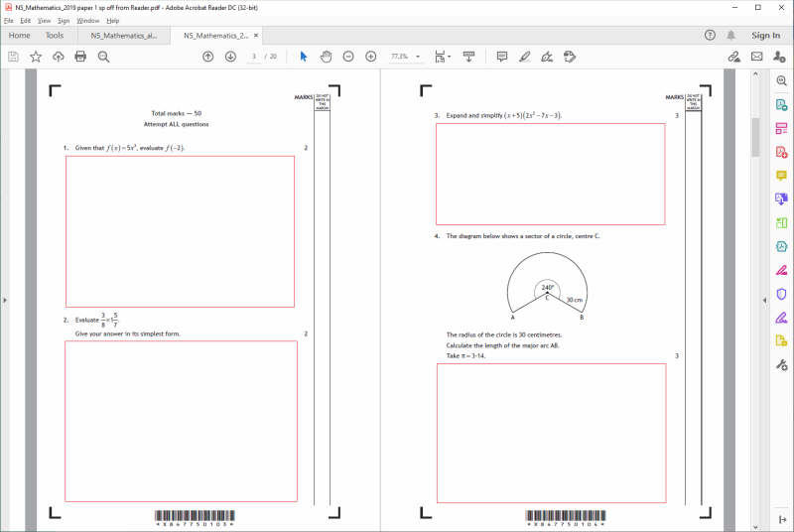The height and width of the screenshot is (532, 794).
Task: Open the Protect shield sidebar tool
Action: click(781, 294)
